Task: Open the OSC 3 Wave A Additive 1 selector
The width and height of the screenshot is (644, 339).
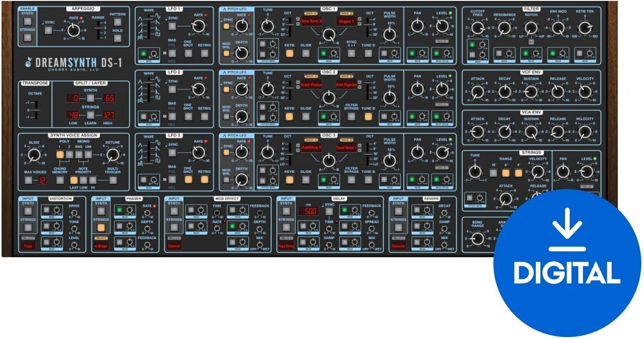Action: (311, 148)
